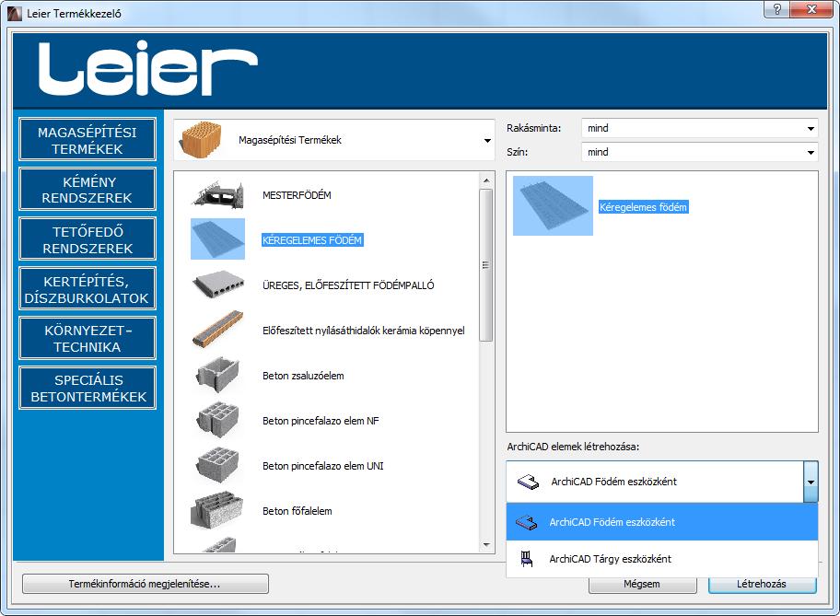Click Termékinformáció megjelenítése button
The height and width of the screenshot is (616, 840).
click(146, 584)
